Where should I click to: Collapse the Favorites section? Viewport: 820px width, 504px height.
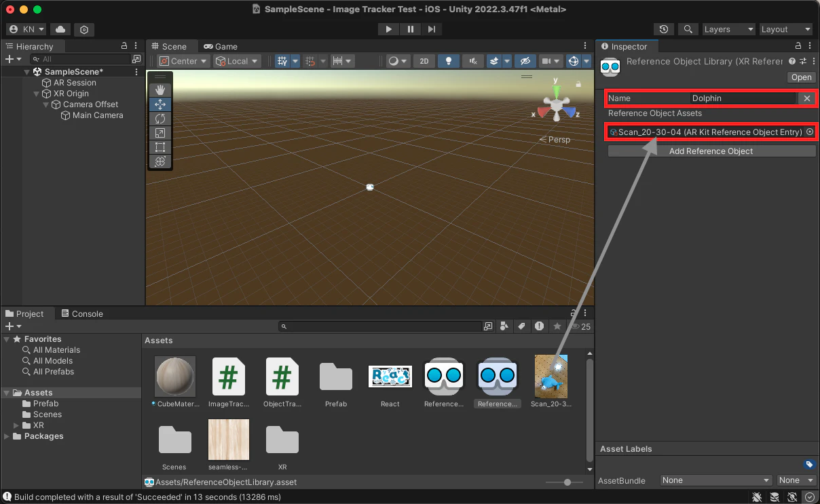coord(7,339)
